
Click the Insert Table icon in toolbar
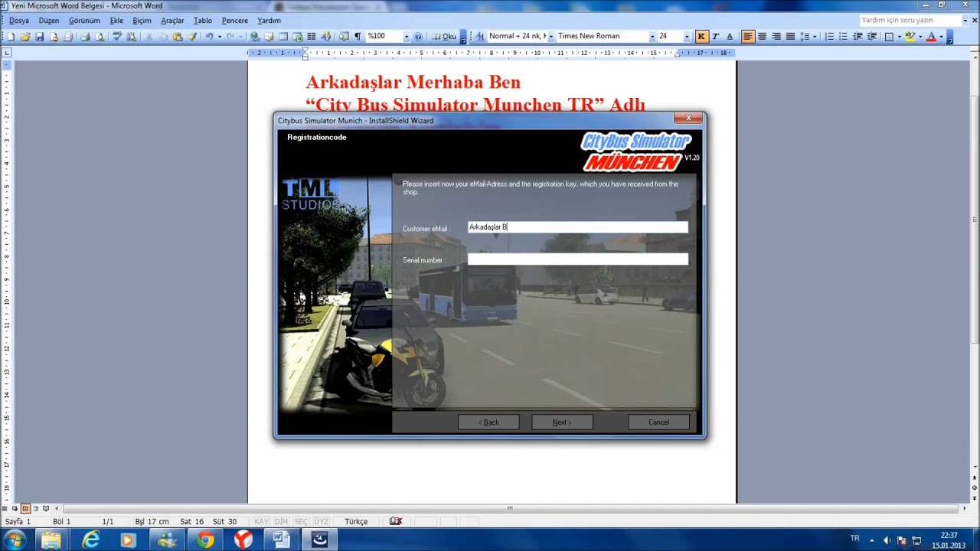283,36
